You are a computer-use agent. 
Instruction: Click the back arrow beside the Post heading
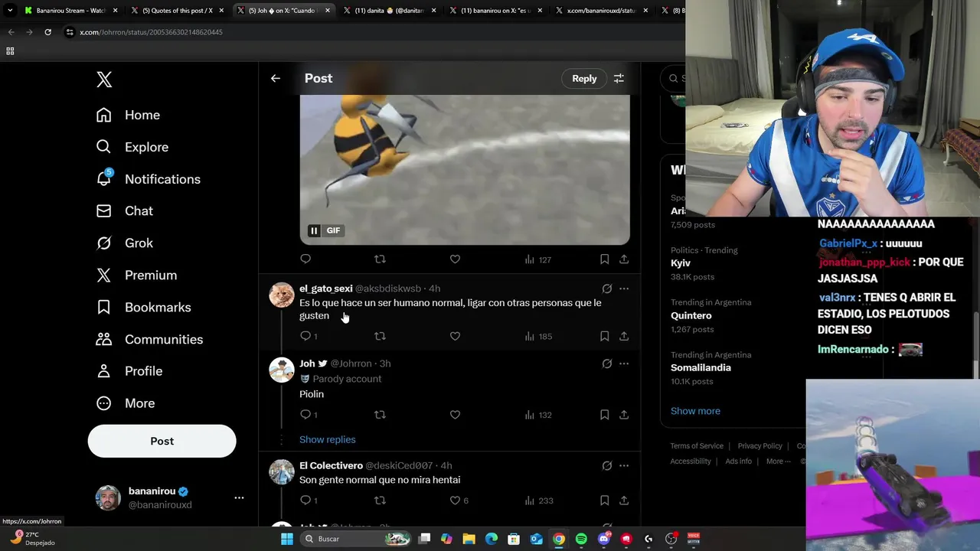(276, 78)
